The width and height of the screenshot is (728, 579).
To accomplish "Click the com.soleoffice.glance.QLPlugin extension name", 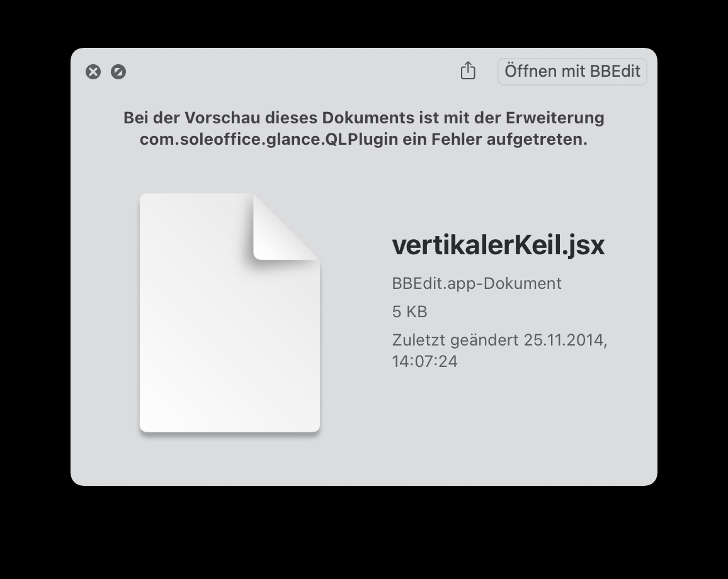I will point(269,139).
